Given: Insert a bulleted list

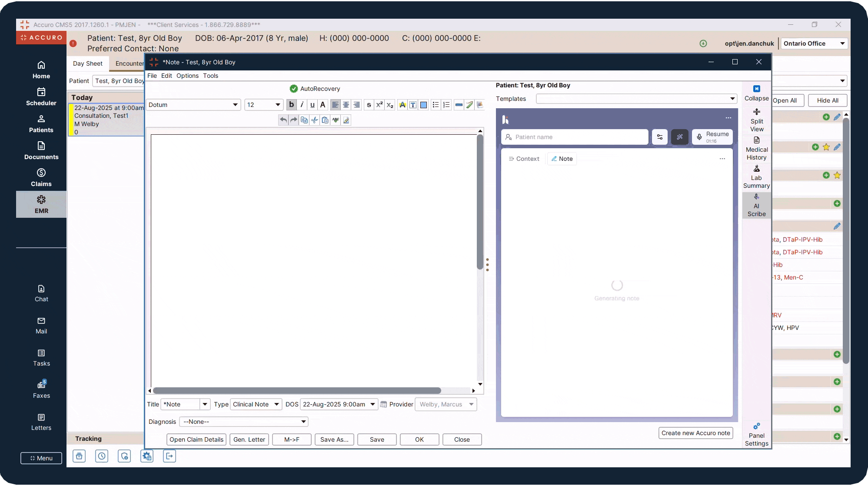Looking at the screenshot, I should 436,105.
